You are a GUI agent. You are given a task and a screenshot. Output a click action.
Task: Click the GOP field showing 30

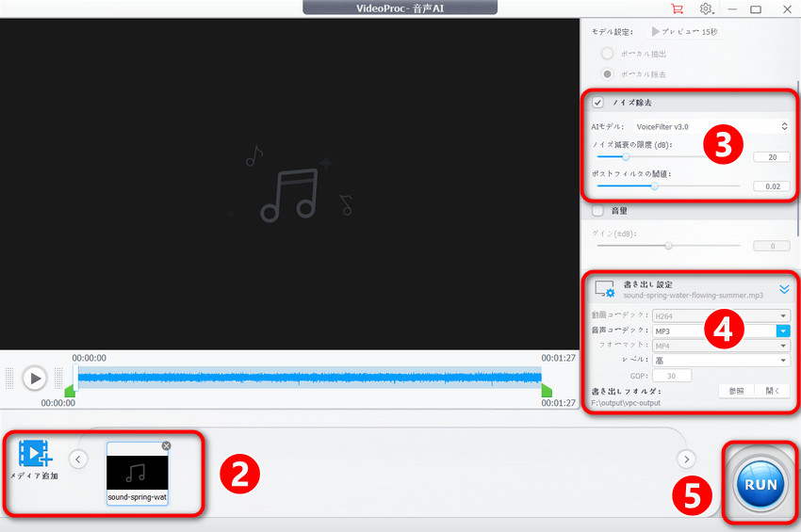coord(672,376)
